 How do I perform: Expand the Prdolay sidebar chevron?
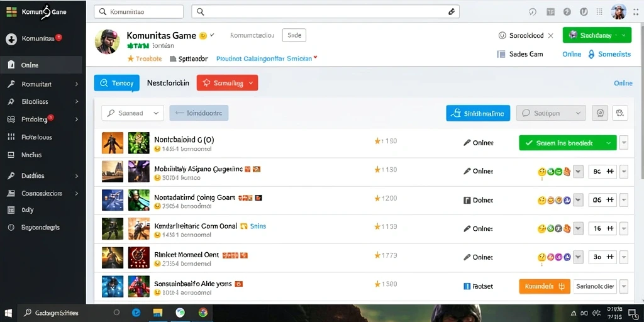click(x=76, y=119)
